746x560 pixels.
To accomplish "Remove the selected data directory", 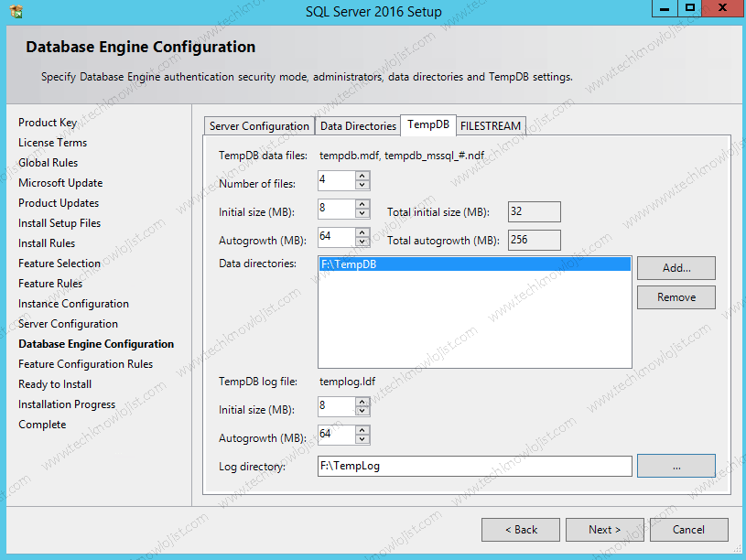I will click(676, 297).
